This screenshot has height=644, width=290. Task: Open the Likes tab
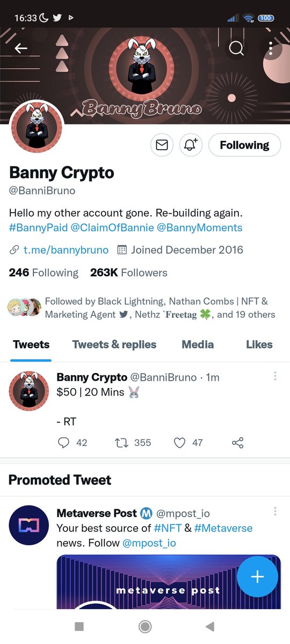(259, 345)
